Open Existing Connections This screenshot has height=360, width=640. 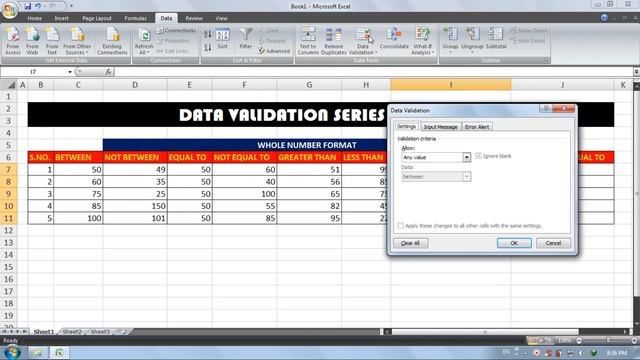click(x=112, y=41)
